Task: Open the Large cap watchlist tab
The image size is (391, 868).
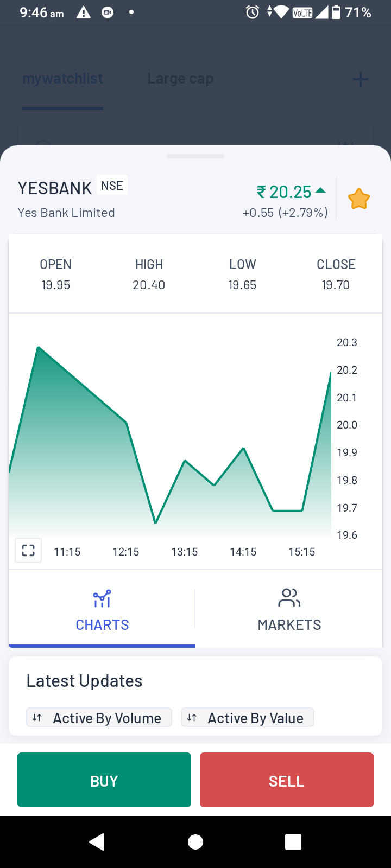Action: click(x=180, y=79)
